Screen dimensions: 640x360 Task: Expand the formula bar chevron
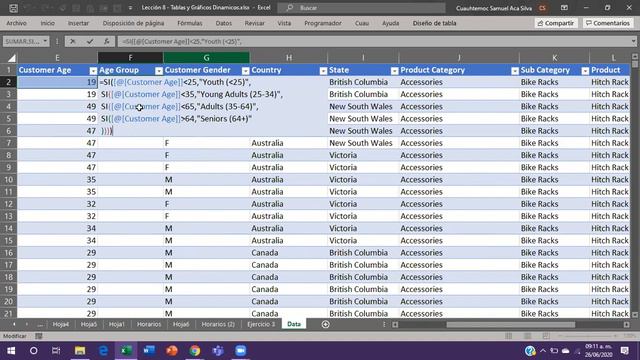(x=633, y=41)
